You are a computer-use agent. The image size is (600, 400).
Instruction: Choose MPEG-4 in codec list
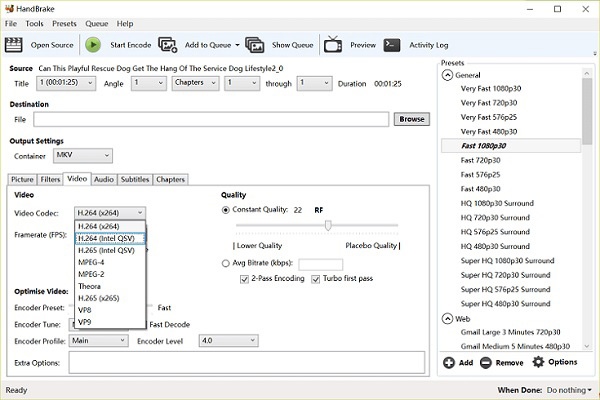110,262
